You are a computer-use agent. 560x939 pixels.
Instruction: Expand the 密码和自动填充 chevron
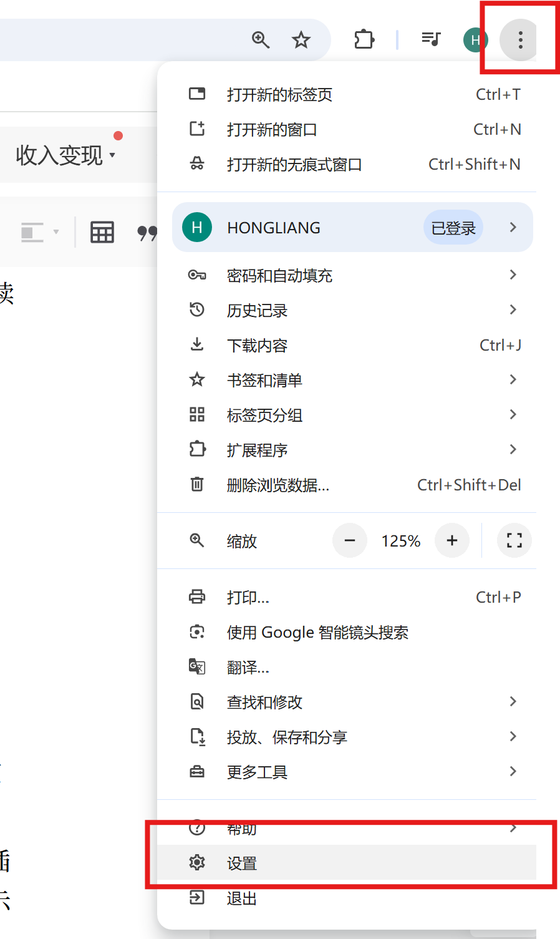(513, 275)
